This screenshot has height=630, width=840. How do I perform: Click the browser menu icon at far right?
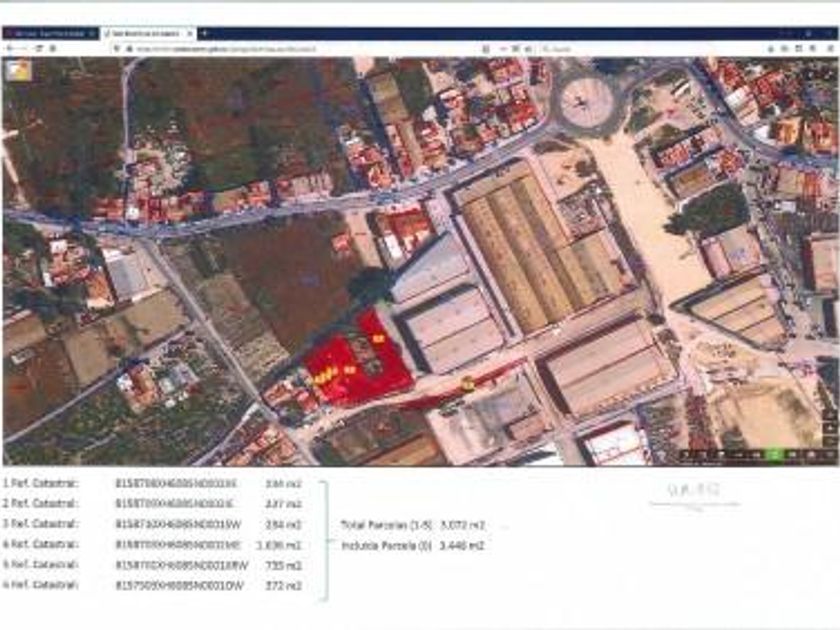pos(831,49)
